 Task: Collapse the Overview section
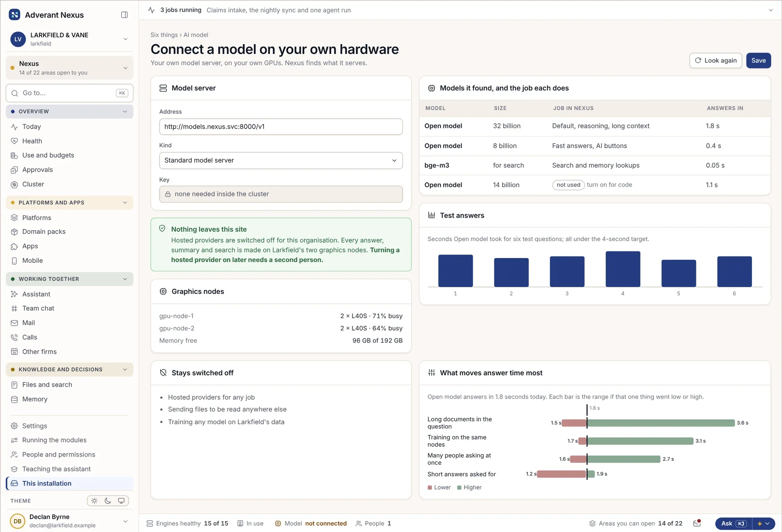pos(70,111)
